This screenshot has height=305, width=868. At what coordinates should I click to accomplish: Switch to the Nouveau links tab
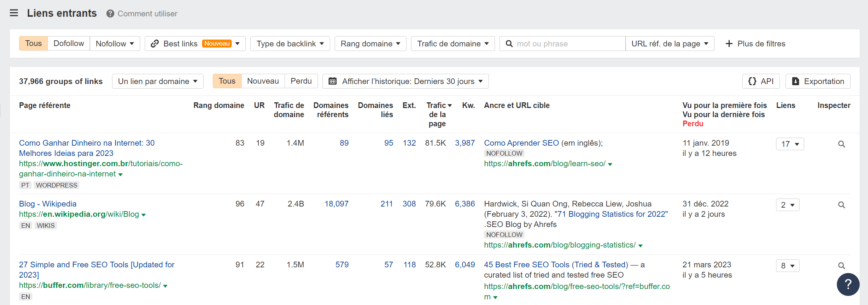click(x=263, y=81)
